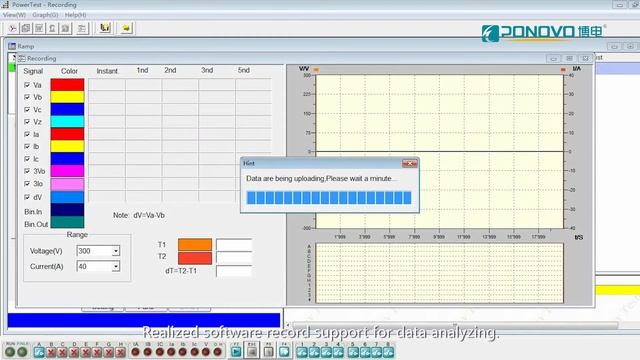
Task: Click binary input B indicator icon
Action: (x=51, y=352)
